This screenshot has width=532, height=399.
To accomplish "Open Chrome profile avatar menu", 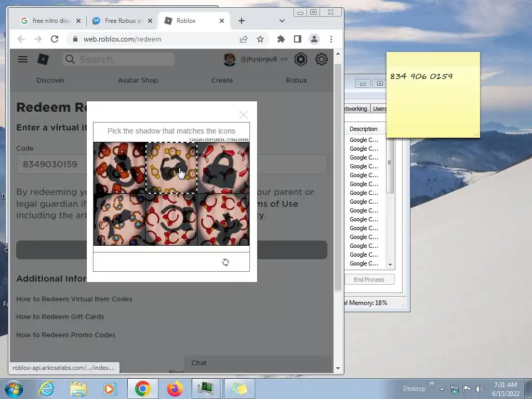I will coord(314,39).
